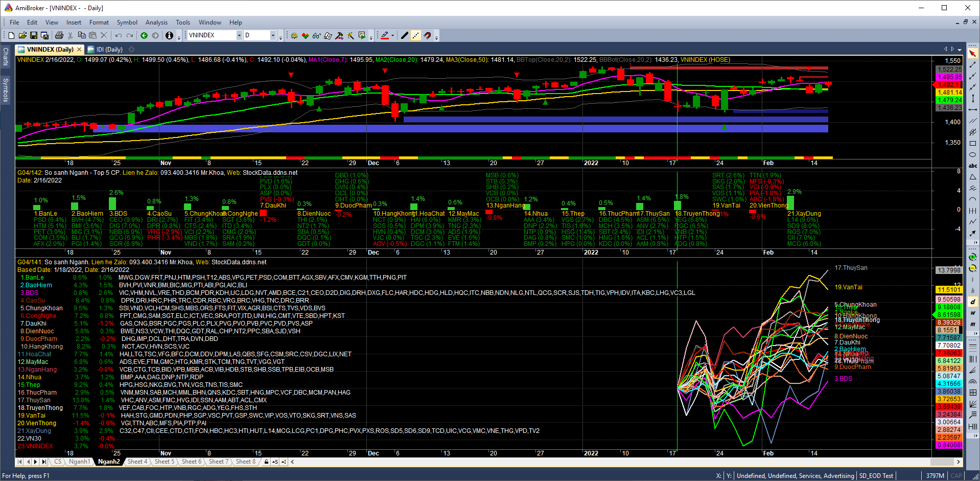The width and height of the screenshot is (980, 481).
Task: Click the 17.ThuySan row label
Action: pyautogui.click(x=34, y=400)
